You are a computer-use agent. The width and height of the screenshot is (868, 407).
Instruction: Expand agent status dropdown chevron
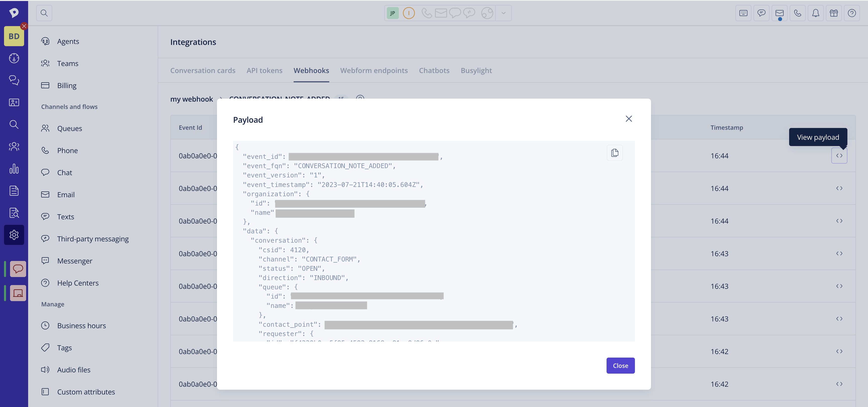tap(503, 13)
